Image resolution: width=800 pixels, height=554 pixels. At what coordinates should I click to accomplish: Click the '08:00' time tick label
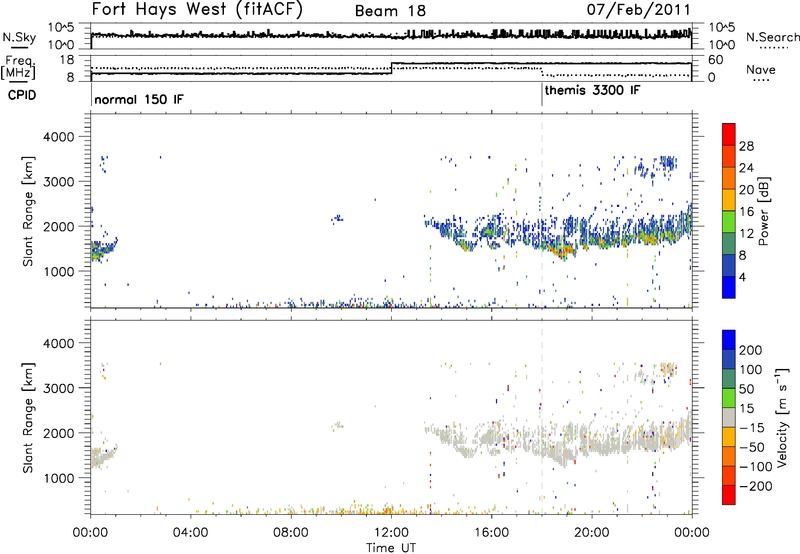(x=291, y=533)
